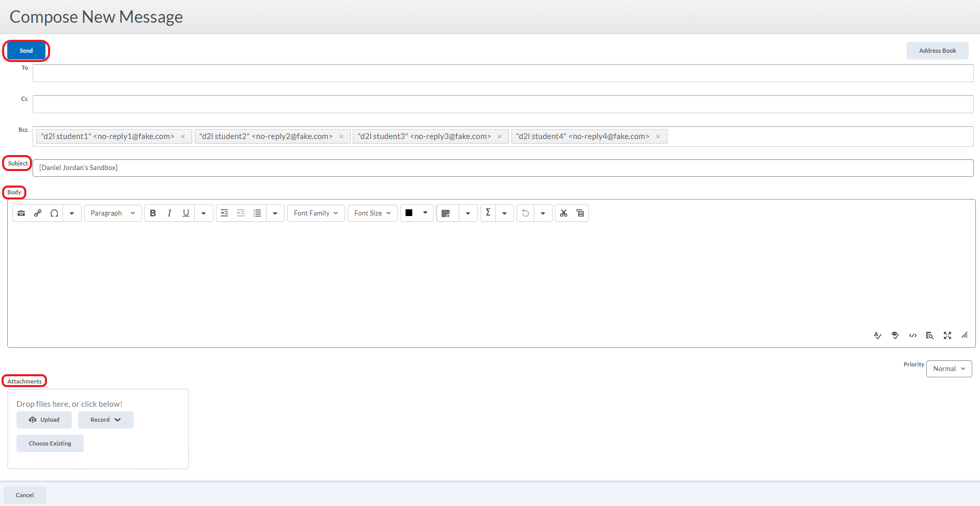This screenshot has width=980, height=506.
Task: Click the spellcheck icon in editor
Action: pyautogui.click(x=878, y=335)
